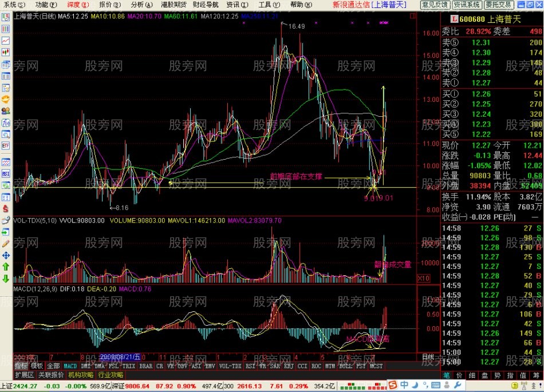Open the 报价 menu
This screenshot has height=392, width=544.
click(110, 5)
